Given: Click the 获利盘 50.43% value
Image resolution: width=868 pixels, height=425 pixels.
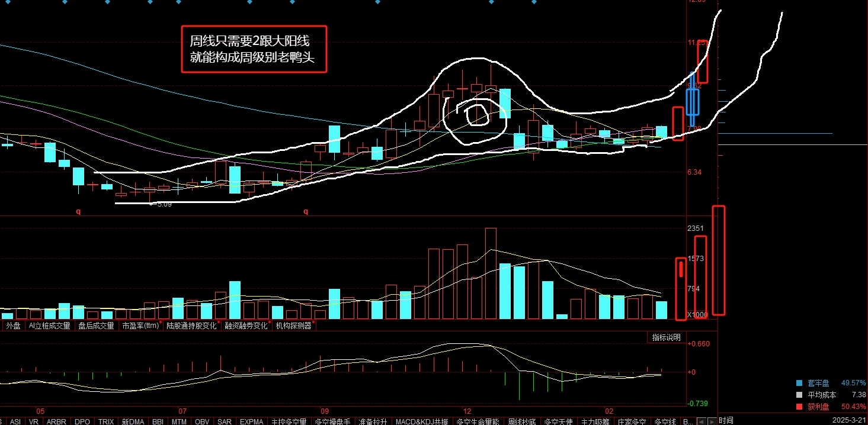Looking at the screenshot, I should click(853, 407).
